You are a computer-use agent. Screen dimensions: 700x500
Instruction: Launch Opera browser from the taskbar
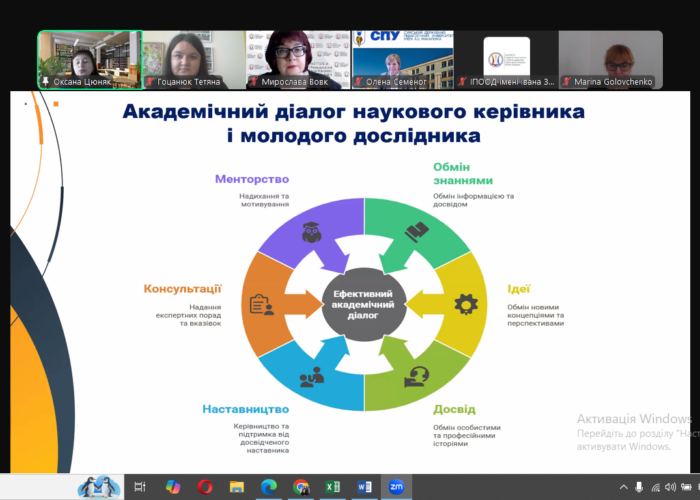click(205, 487)
